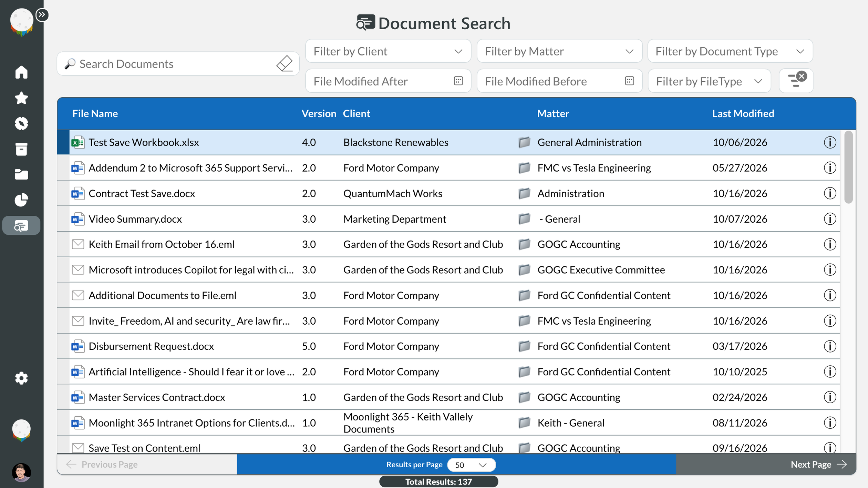
Task: Show info for Disbursement Request.docx
Action: [830, 346]
